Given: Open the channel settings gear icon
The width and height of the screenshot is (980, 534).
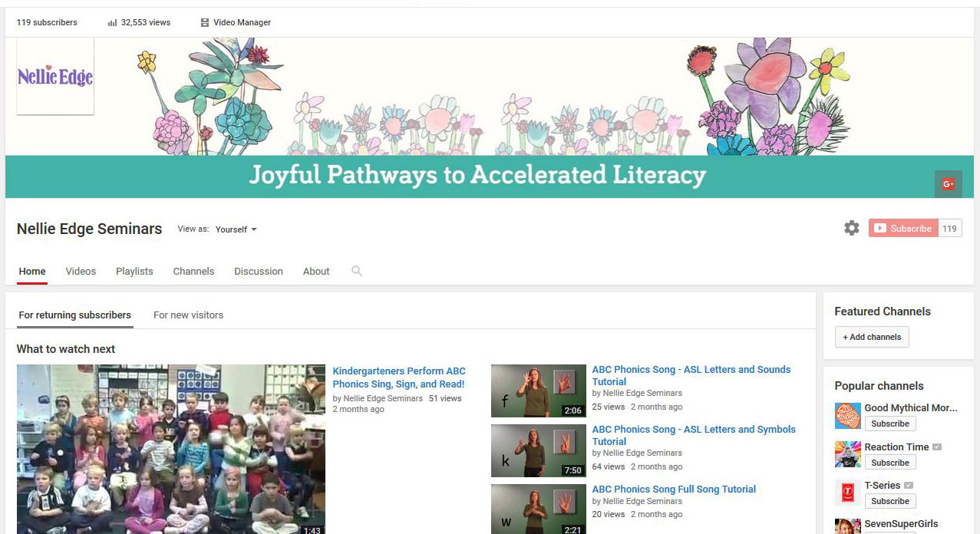Looking at the screenshot, I should click(x=851, y=228).
